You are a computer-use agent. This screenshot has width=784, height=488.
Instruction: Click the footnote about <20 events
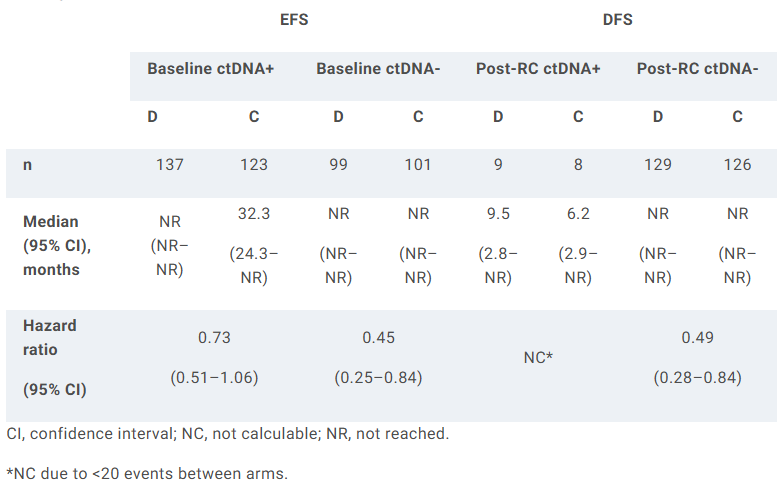click(147, 472)
